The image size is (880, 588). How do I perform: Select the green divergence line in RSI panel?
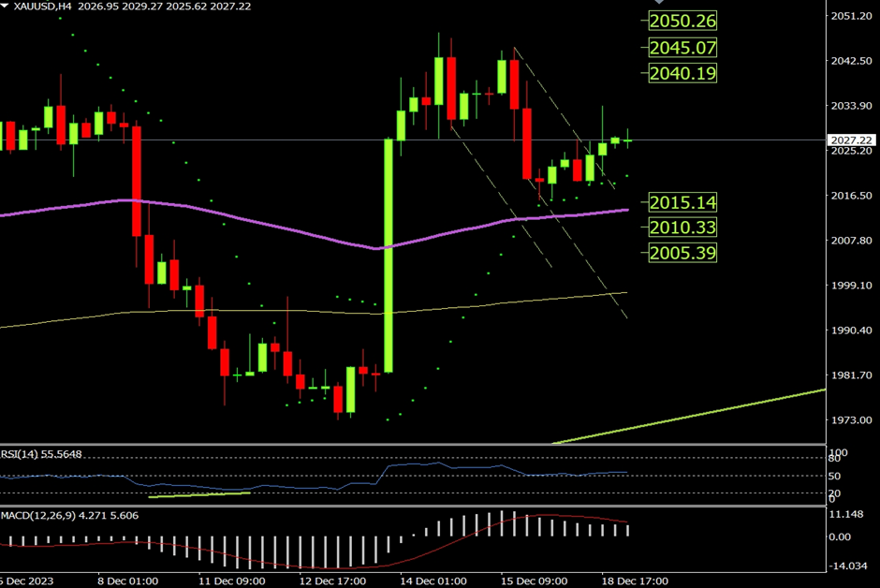[x=198, y=494]
